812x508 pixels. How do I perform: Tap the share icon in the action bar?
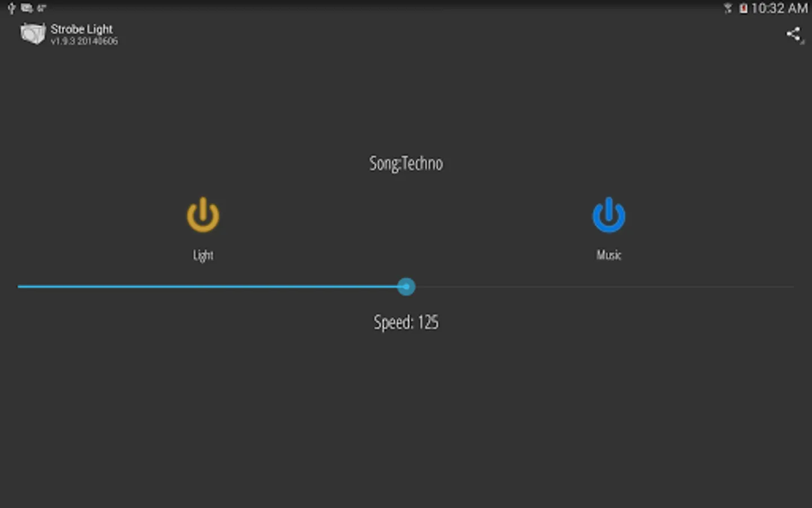(x=793, y=34)
